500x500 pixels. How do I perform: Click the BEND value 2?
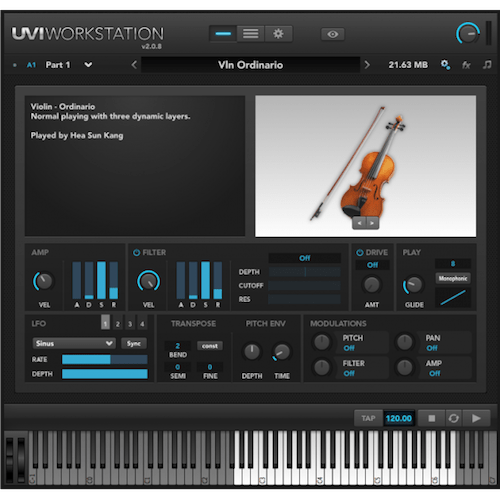click(x=178, y=346)
